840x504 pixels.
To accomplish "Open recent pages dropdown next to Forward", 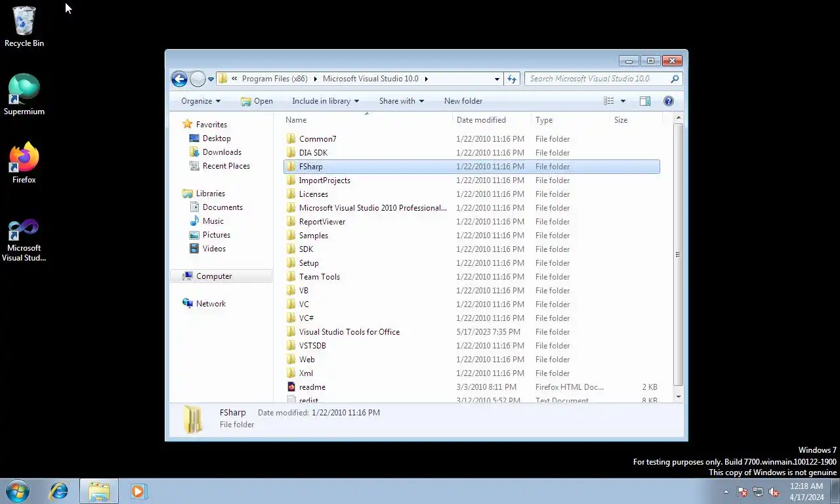I will [x=211, y=79].
